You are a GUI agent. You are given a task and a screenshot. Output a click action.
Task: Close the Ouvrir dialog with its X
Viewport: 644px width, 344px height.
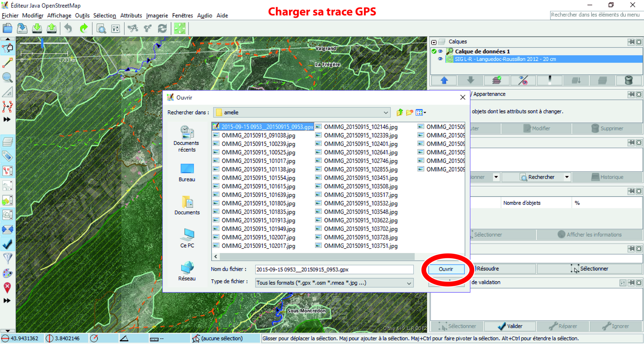click(x=463, y=97)
